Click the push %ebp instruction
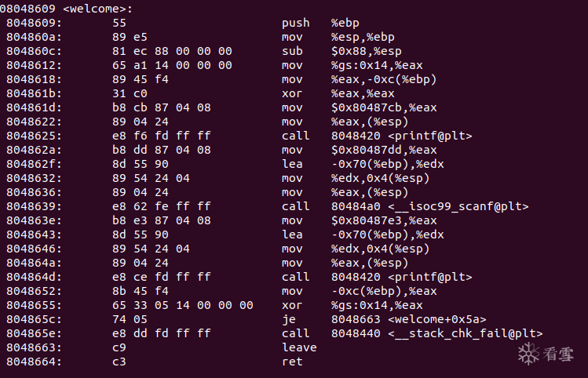 coord(320,23)
